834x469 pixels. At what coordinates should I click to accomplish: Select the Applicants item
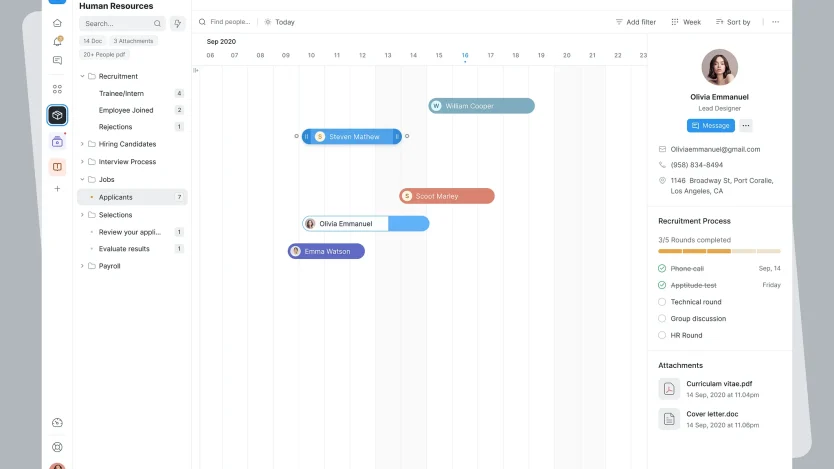click(x=132, y=197)
